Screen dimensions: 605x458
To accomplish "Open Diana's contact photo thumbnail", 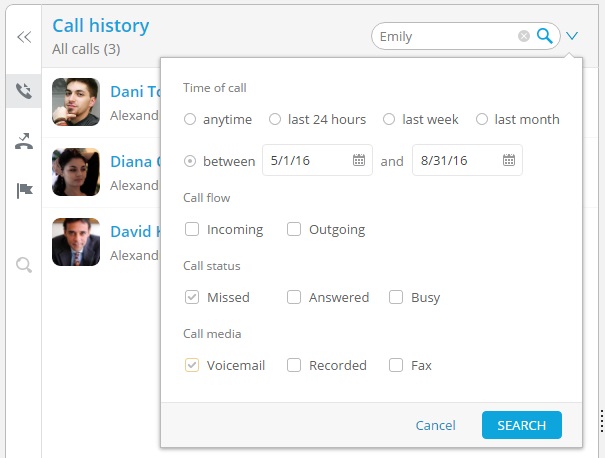I will click(x=76, y=172).
